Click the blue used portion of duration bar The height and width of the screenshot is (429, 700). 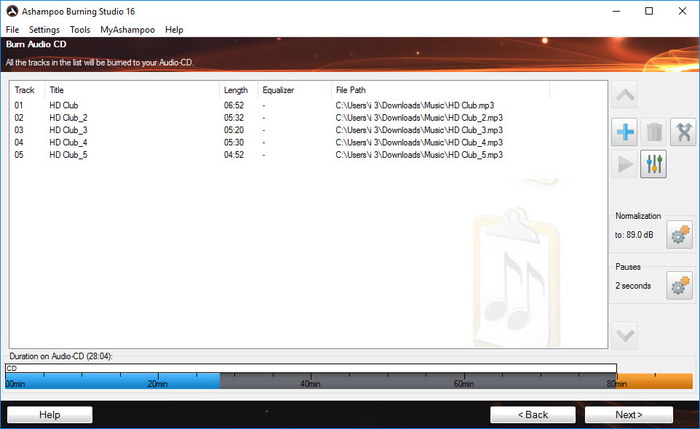coord(112,381)
